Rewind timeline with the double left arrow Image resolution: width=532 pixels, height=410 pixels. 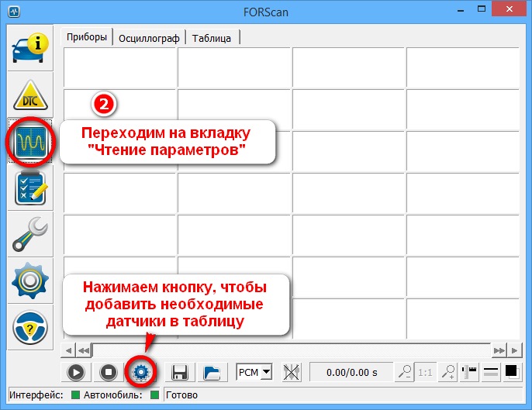[x=84, y=350]
